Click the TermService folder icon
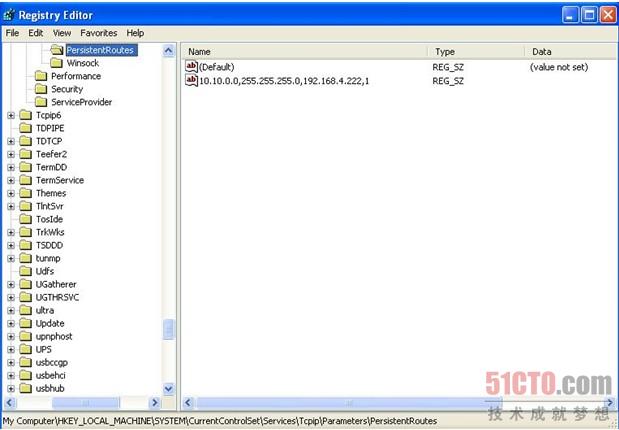619x430 pixels. (x=26, y=180)
